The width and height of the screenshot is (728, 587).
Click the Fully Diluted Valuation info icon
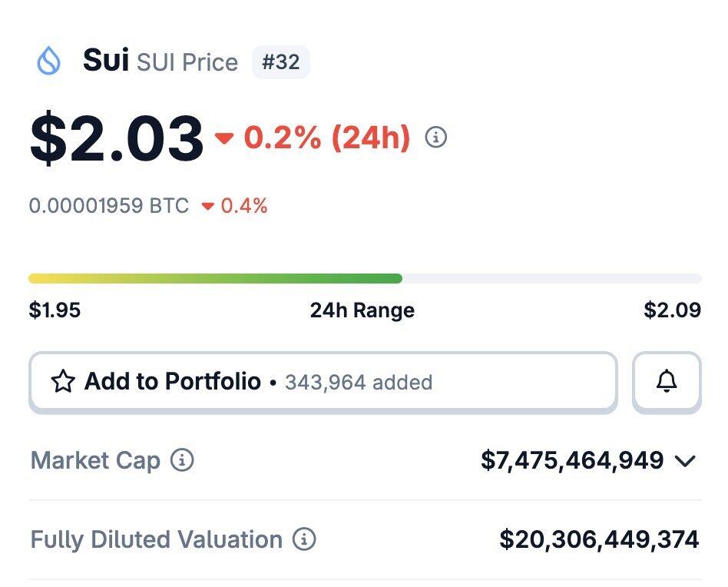[304, 539]
